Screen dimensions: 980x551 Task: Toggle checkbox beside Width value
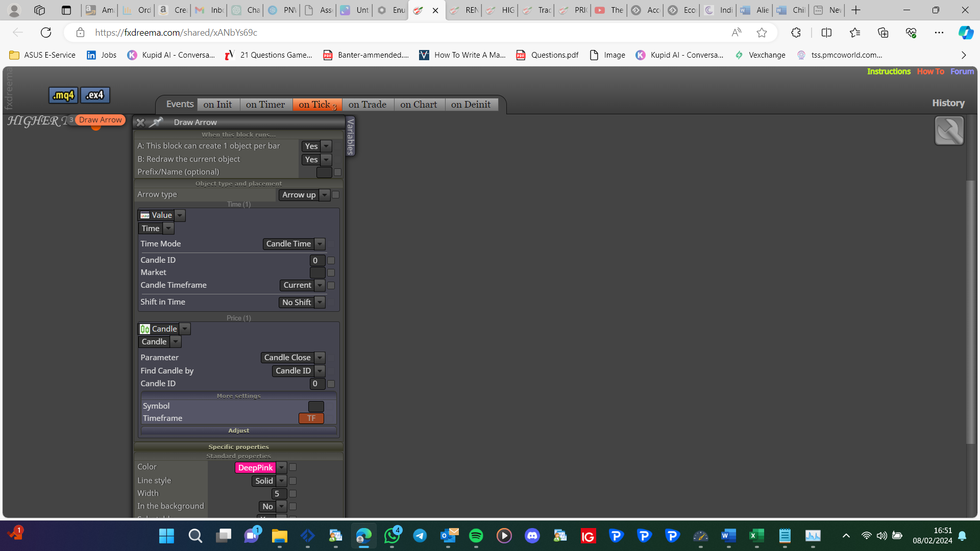click(x=292, y=493)
